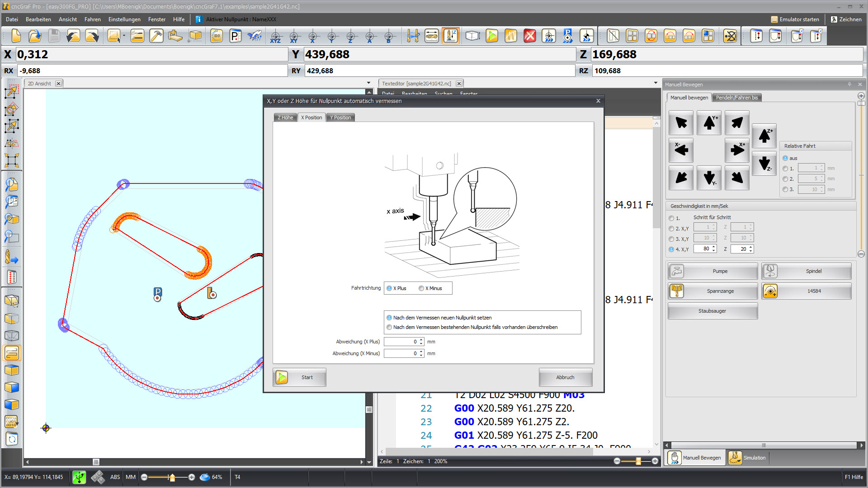The width and height of the screenshot is (868, 488).
Task: Increase the Z speed value of 20
Action: [x=751, y=247]
